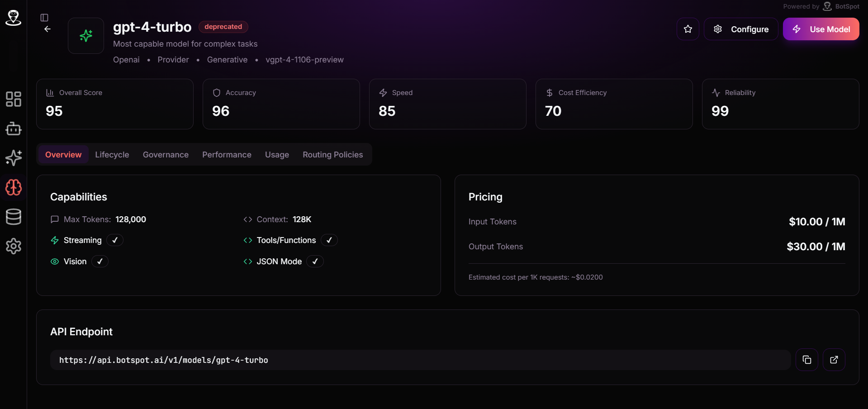Click the model description subtitle
The width and height of the screenshot is (868, 409).
[x=185, y=44]
